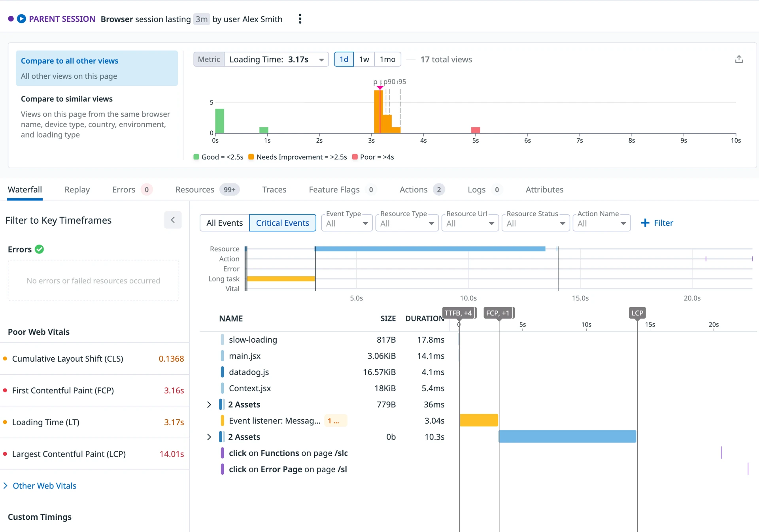This screenshot has width=759, height=532.
Task: Click the green Errors checkmark icon
Action: pyautogui.click(x=39, y=249)
